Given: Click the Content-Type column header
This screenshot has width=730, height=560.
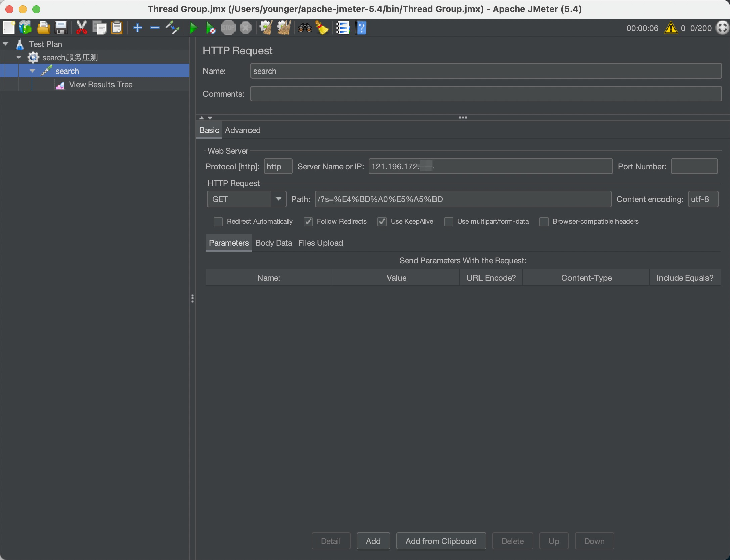Looking at the screenshot, I should pos(587,278).
